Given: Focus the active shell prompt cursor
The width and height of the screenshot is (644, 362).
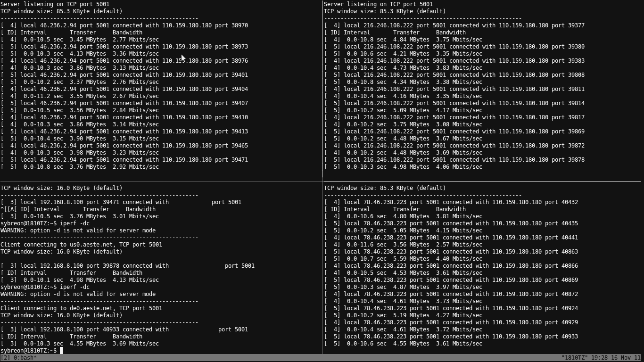Looking at the screenshot, I should pyautogui.click(x=61, y=351).
